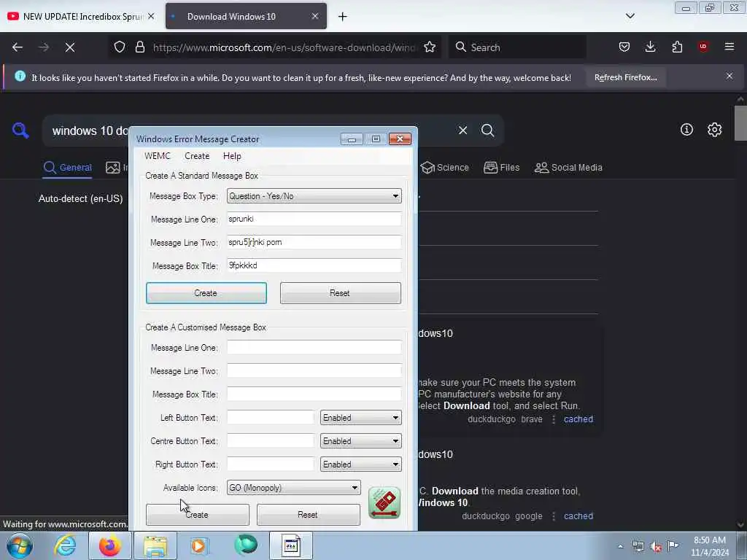Viewport: 747px width, 560px height.
Task: Click Create in the customised message section
Action: [197, 515]
